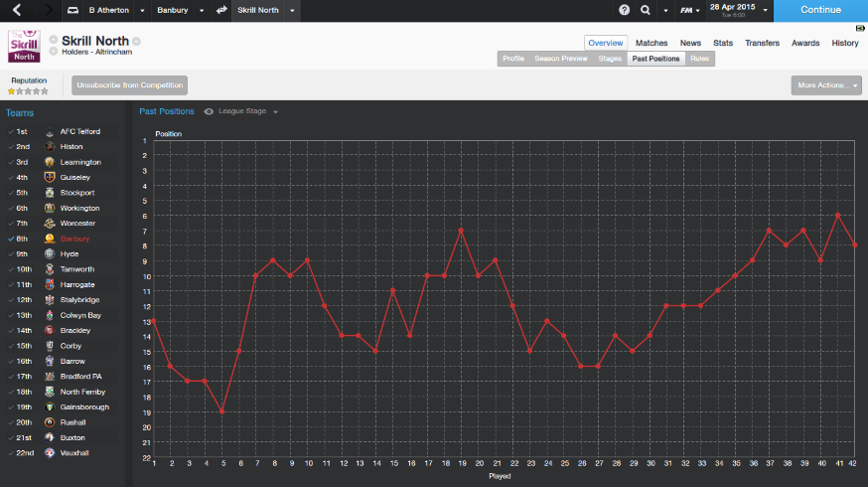This screenshot has height=487, width=868.
Task: Open the Transfers tab
Action: 763,43
